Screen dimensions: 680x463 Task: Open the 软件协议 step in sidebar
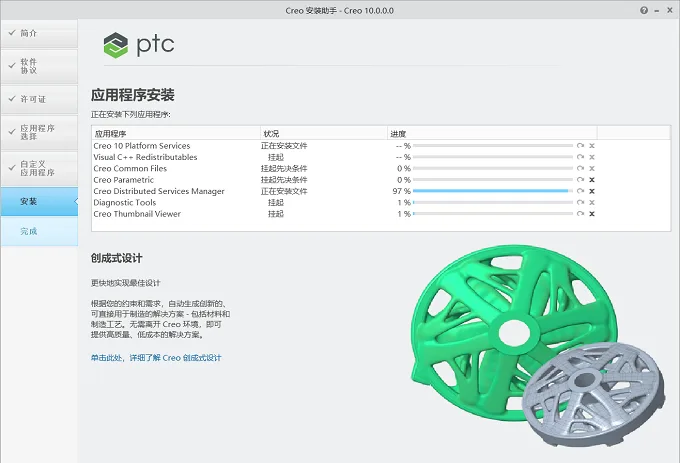[39, 66]
